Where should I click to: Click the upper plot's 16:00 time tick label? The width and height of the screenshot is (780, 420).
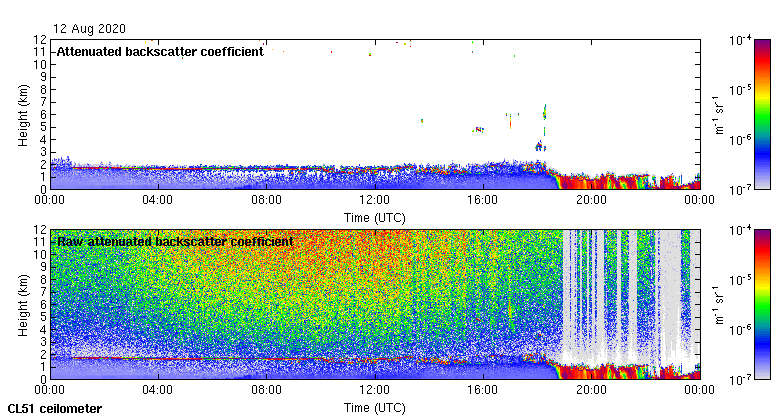coord(483,200)
